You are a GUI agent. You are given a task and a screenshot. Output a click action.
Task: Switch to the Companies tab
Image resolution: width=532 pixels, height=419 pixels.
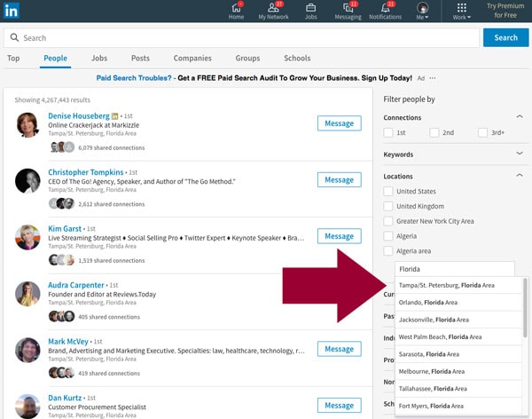[x=192, y=58]
